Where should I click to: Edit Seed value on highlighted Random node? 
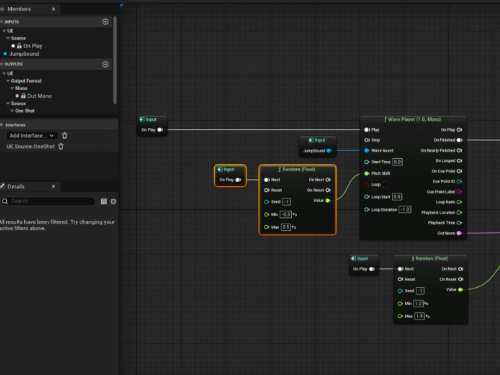[286, 202]
